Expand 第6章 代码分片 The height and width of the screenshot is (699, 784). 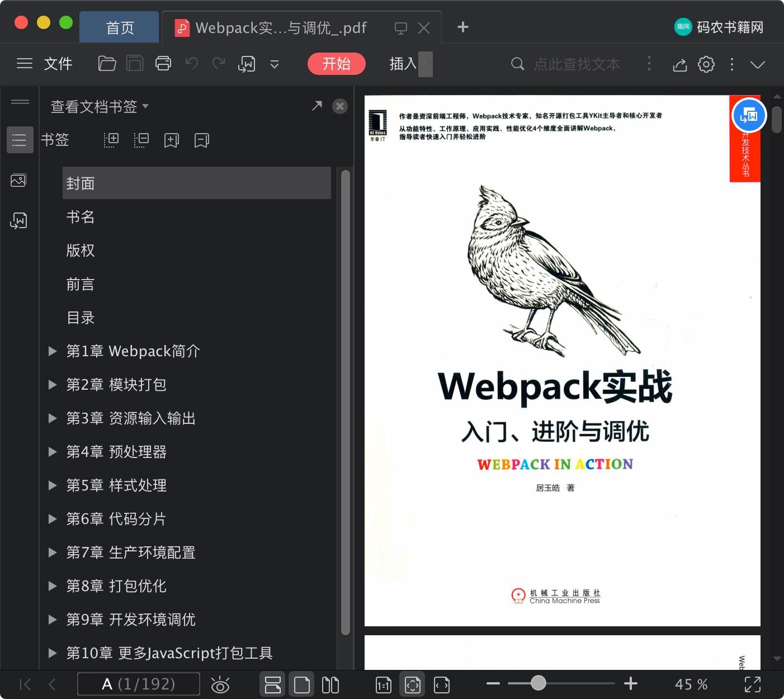(53, 519)
